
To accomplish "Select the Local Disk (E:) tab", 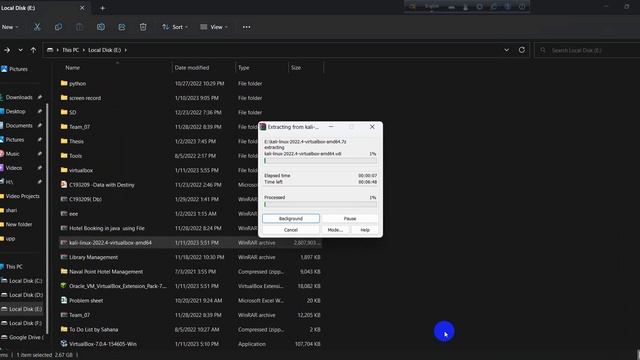I will pos(44,8).
